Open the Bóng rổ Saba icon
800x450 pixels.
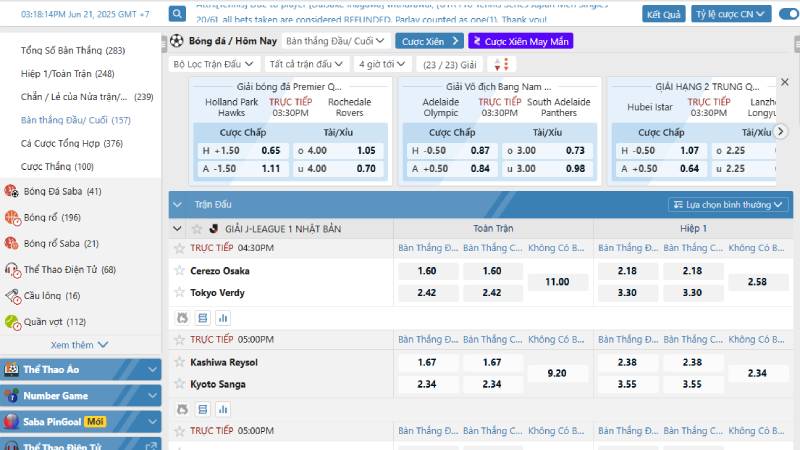tap(12, 243)
